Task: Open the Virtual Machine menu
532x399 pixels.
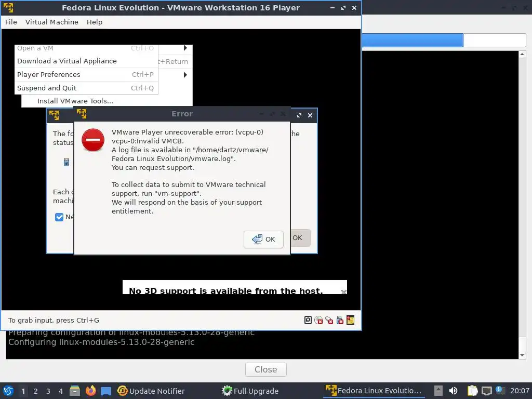Action: pyautogui.click(x=51, y=22)
